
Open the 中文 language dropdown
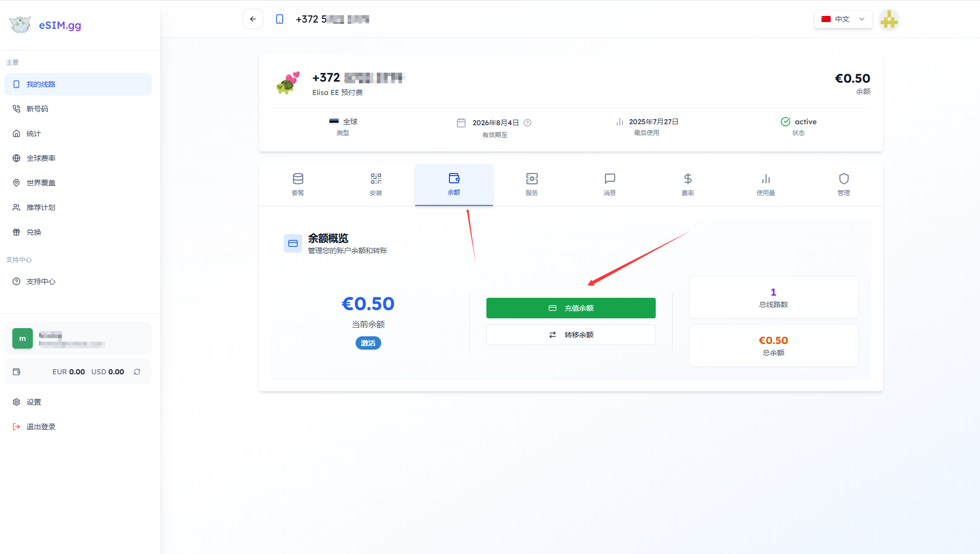click(843, 19)
